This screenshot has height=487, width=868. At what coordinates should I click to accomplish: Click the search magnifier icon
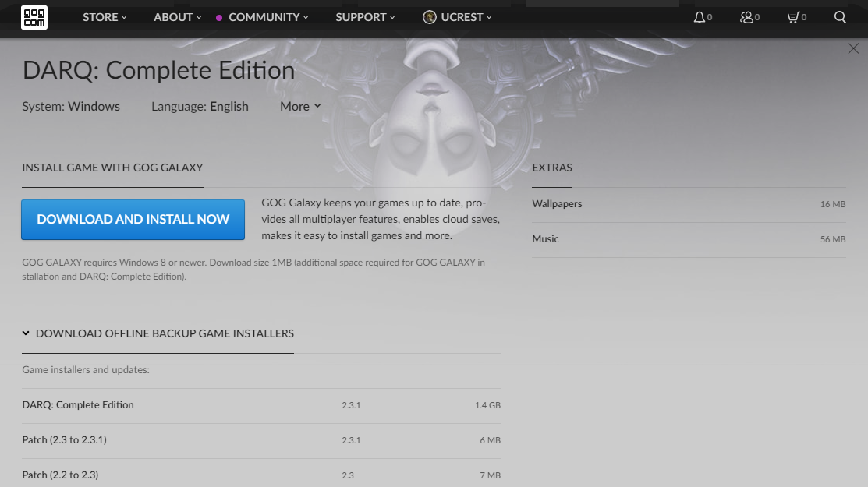tap(840, 18)
